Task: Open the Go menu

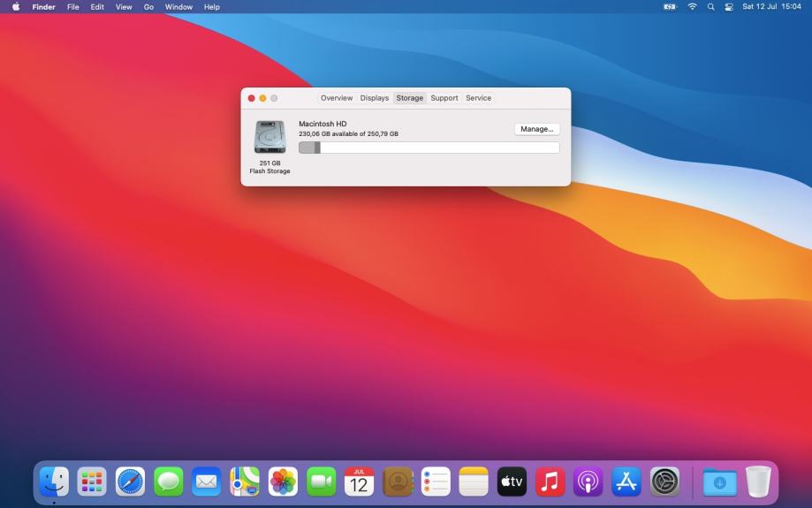Action: tap(148, 7)
